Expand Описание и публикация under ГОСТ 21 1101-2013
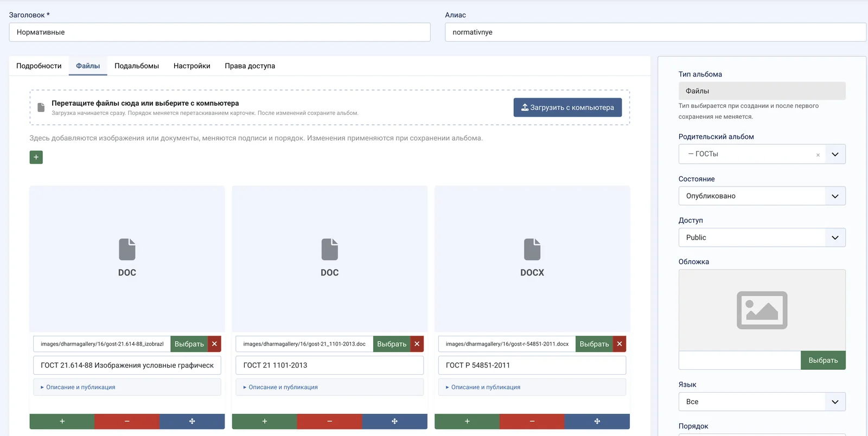The width and height of the screenshot is (868, 436). 280,387
